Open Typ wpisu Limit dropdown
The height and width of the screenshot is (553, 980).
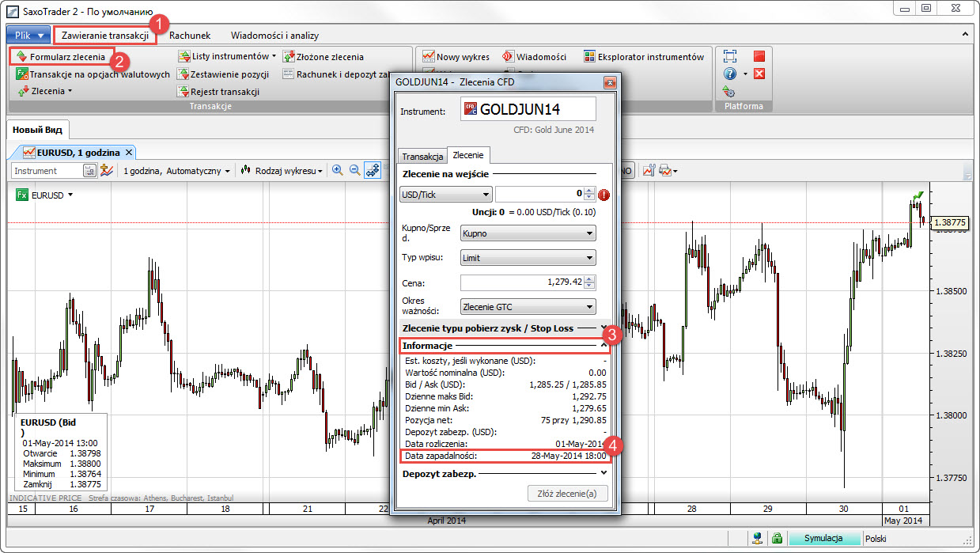pos(528,258)
